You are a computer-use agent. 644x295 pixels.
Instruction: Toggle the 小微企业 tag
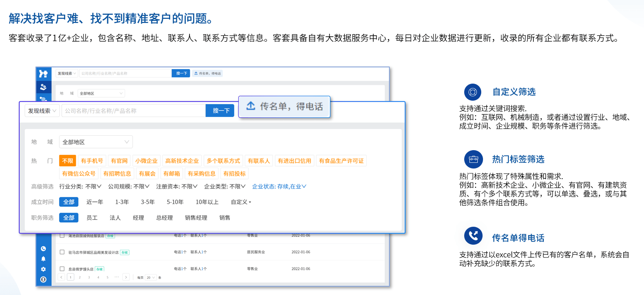146,161
